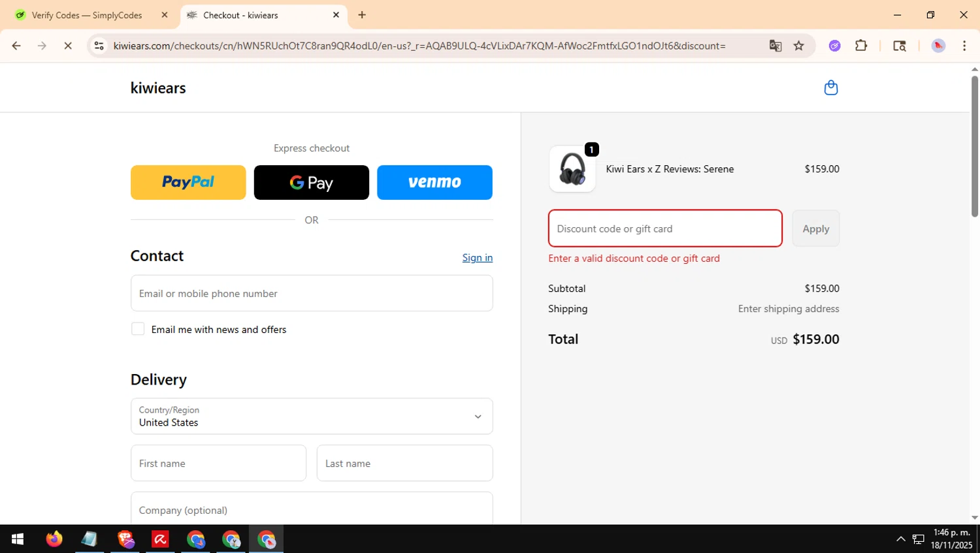
Task: Open the red app icon in taskbar
Action: 160,539
